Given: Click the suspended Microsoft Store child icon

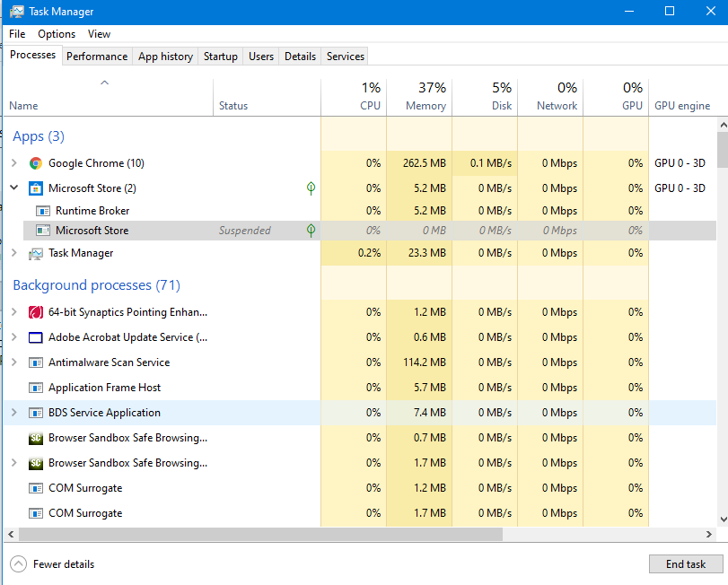Looking at the screenshot, I should click(43, 231).
